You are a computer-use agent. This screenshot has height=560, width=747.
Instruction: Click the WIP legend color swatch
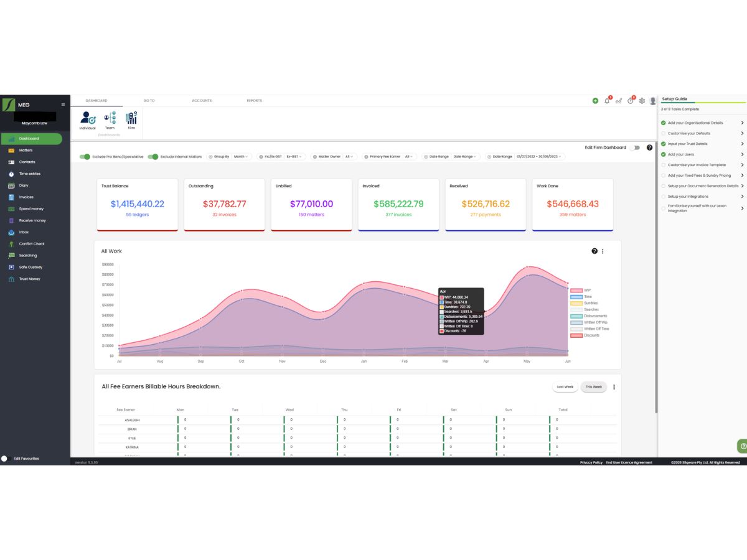click(x=576, y=291)
